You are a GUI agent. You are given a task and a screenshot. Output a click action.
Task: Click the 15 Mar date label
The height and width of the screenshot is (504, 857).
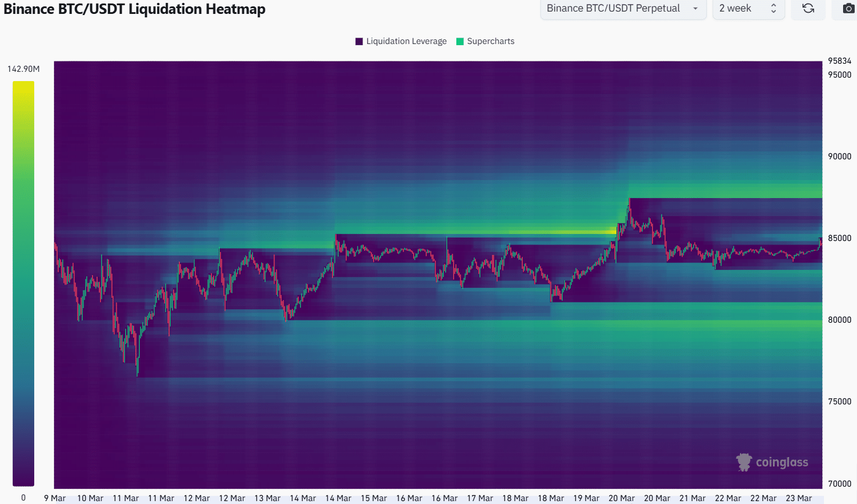click(374, 498)
